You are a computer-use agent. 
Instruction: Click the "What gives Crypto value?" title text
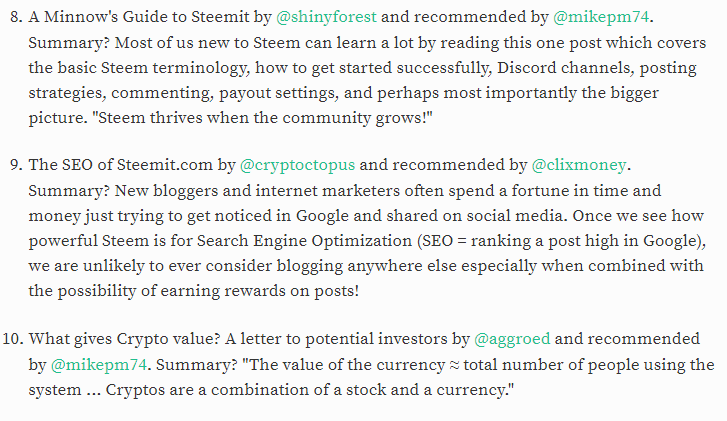coord(124,339)
